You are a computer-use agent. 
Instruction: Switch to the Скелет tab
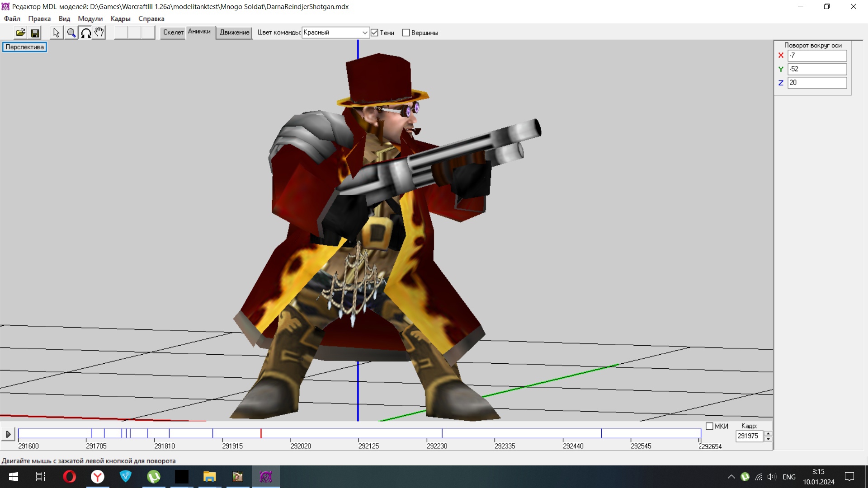click(173, 33)
